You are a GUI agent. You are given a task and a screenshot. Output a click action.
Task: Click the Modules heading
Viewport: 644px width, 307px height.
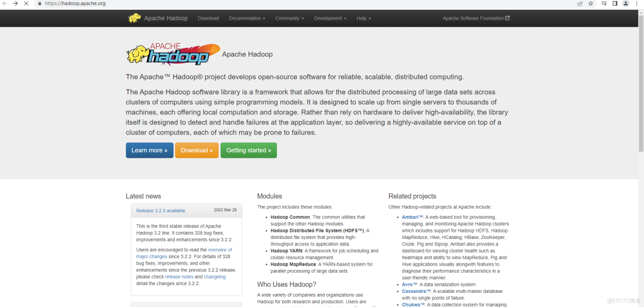[x=269, y=197]
